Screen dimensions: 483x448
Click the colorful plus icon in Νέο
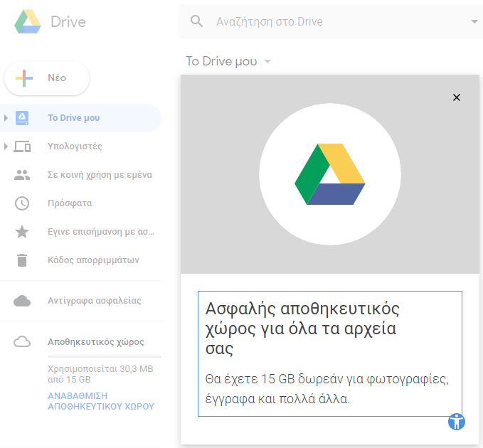[24, 78]
